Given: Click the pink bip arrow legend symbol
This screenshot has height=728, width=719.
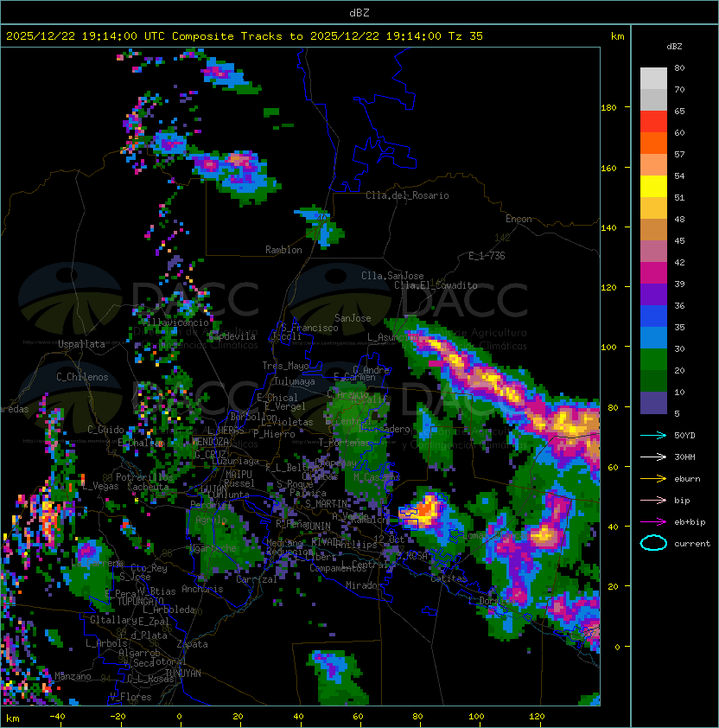Looking at the screenshot, I should pos(653,500).
